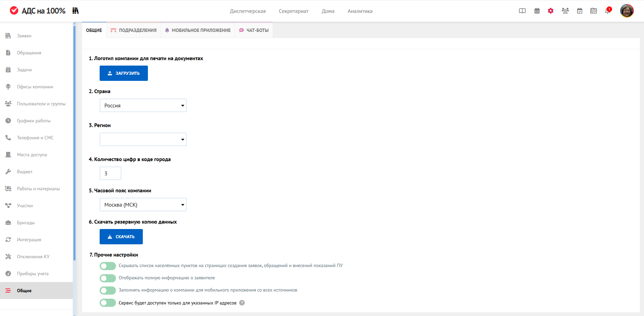Image resolution: width=644 pixels, height=316 pixels.
Task: Switch to the Подразделения tab
Action: pyautogui.click(x=134, y=30)
